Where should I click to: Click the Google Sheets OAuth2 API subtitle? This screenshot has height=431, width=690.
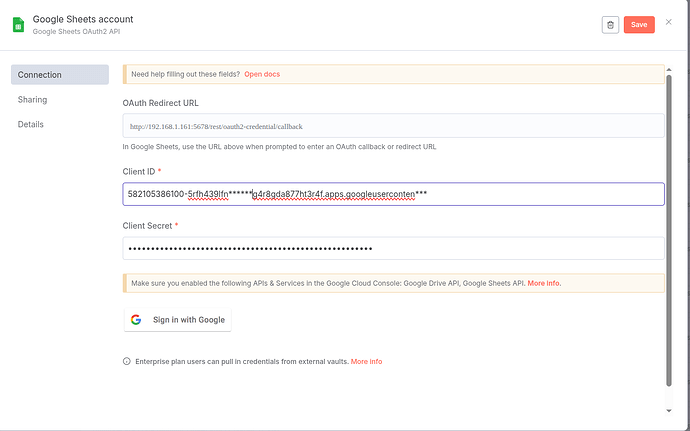point(77,32)
